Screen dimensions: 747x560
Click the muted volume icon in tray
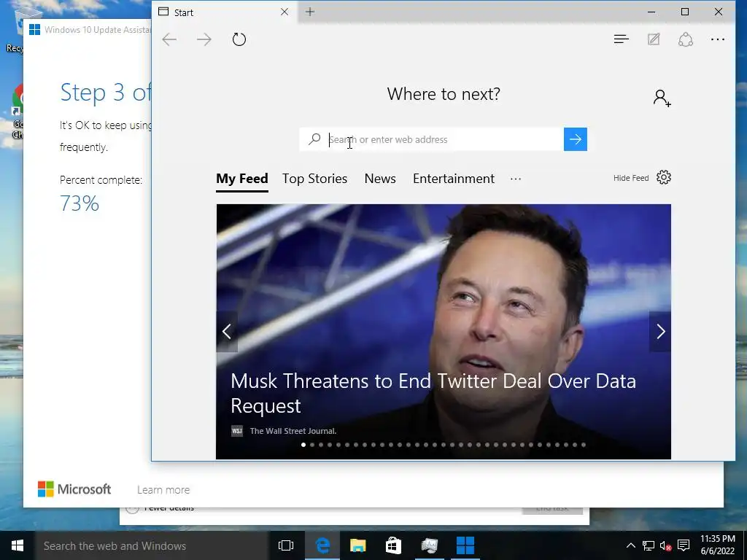(x=665, y=545)
